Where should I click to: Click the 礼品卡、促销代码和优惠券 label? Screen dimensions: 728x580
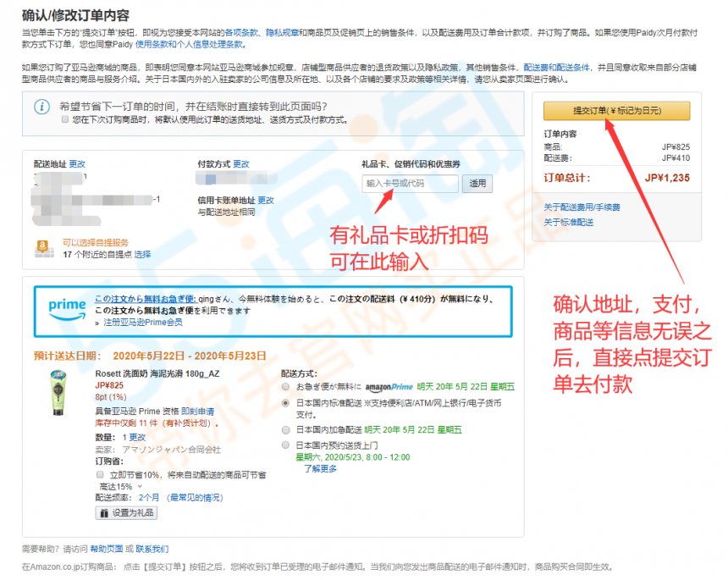click(411, 164)
